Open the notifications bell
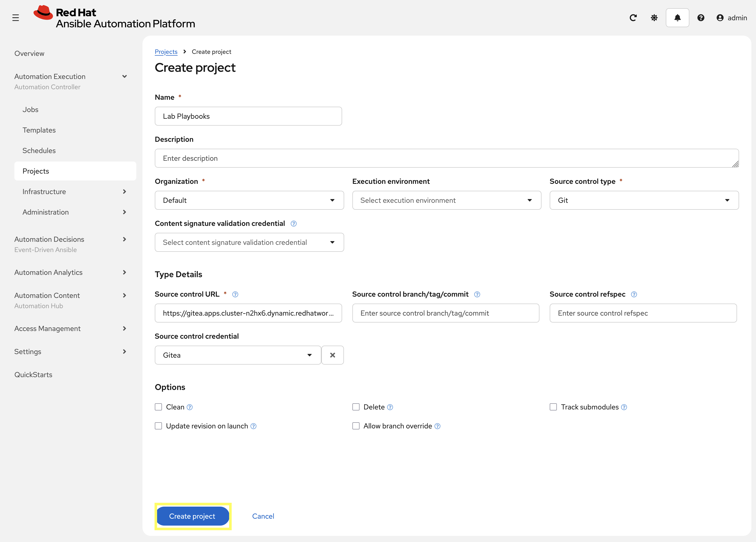 tap(677, 18)
